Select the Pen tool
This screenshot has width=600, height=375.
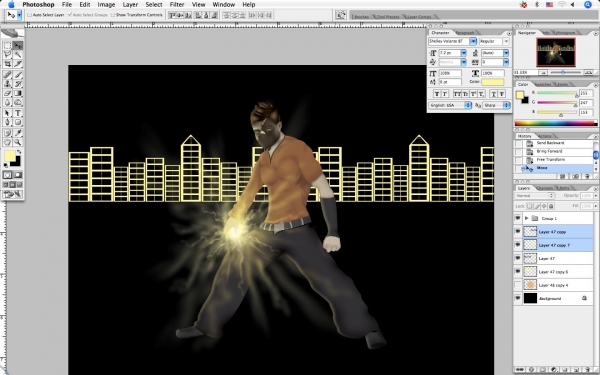[x=7, y=122]
